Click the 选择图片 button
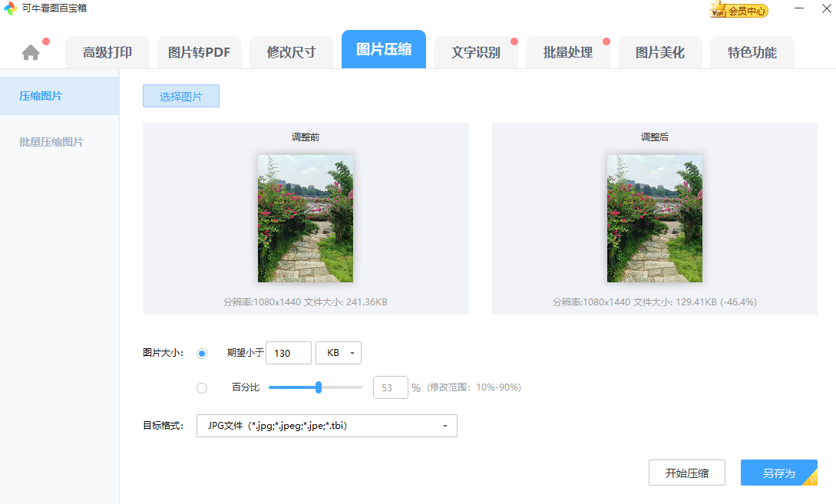The width and height of the screenshot is (836, 504). point(180,96)
